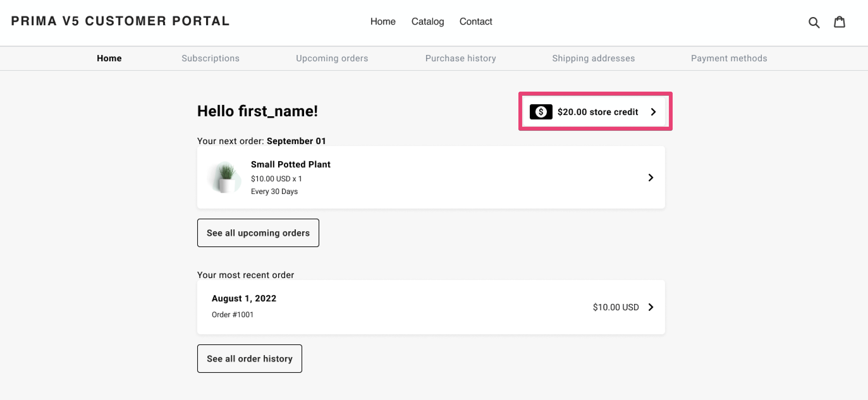Click the Small Potted Plant thumbnail
This screenshot has height=400, width=868.
pos(226,178)
